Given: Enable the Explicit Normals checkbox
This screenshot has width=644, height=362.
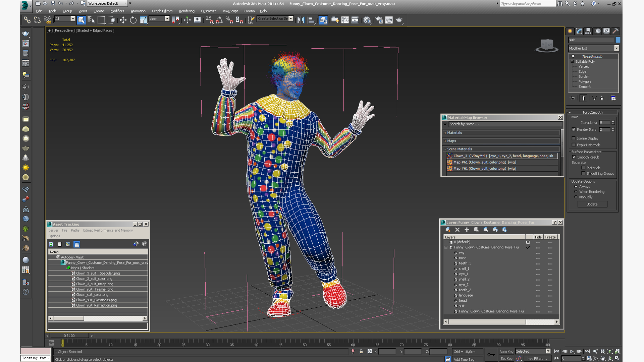Looking at the screenshot, I should pyautogui.click(x=574, y=145).
